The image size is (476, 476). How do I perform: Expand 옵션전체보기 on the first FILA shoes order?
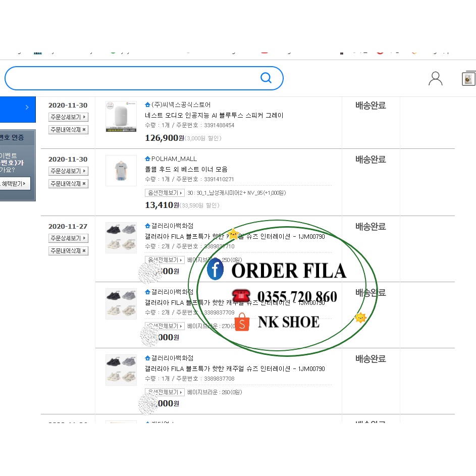pyautogui.click(x=165, y=259)
